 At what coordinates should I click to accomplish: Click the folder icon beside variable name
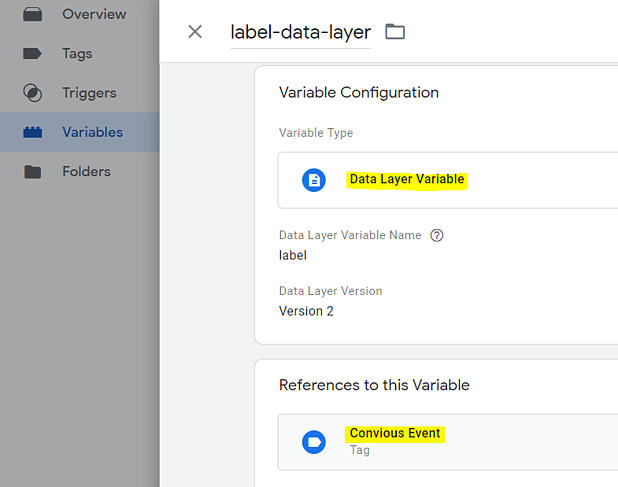[395, 32]
